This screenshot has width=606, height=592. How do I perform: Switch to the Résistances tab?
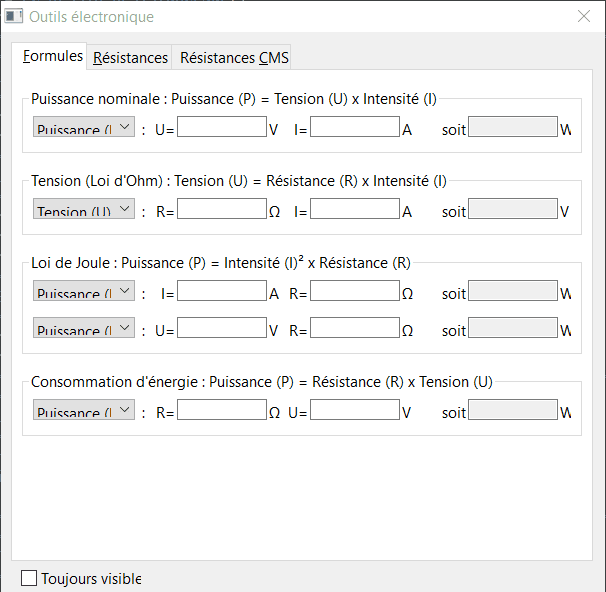[x=130, y=58]
